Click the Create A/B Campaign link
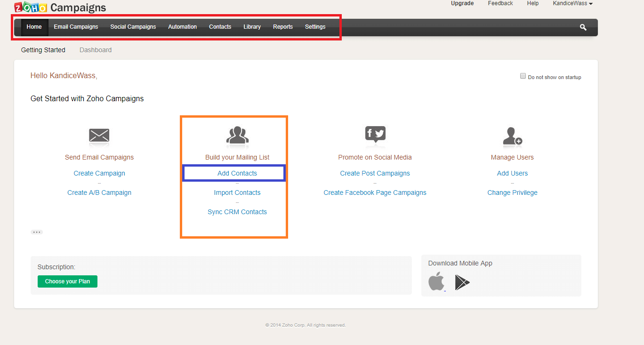This screenshot has width=644, height=345. pos(99,193)
